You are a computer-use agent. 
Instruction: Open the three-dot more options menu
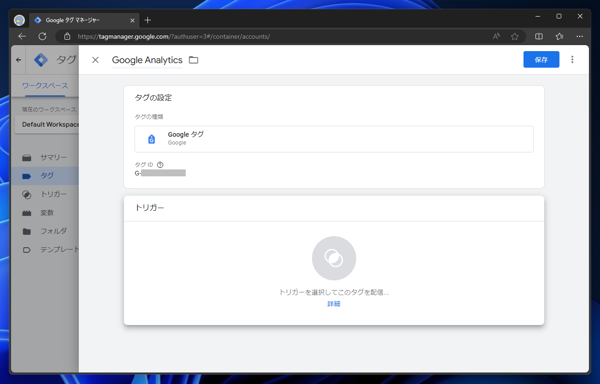point(572,60)
